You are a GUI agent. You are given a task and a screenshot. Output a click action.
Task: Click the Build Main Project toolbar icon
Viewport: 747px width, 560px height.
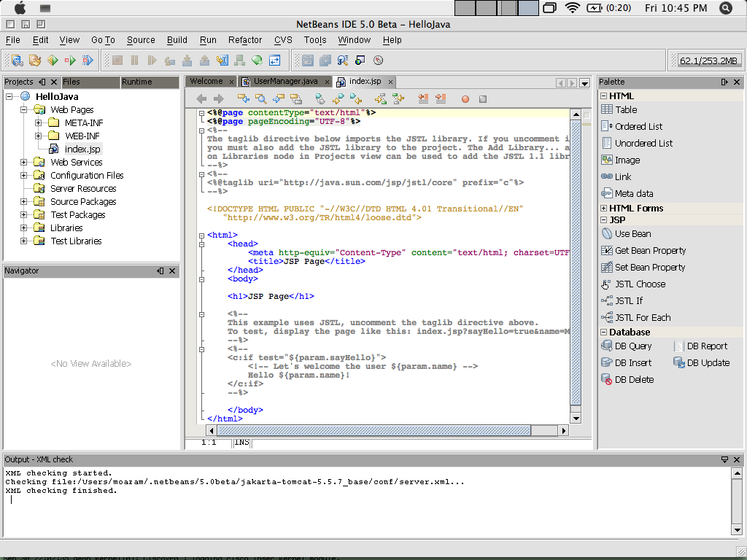point(18,61)
